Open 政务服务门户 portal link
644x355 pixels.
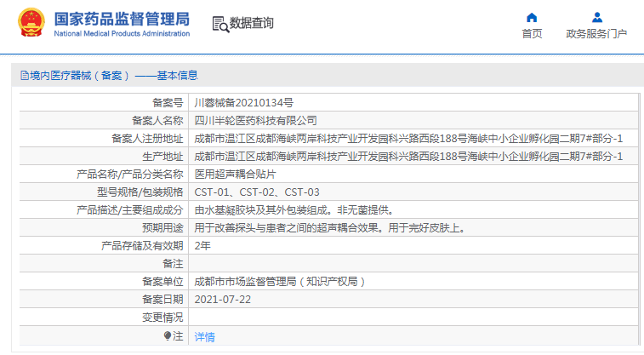tap(596, 34)
